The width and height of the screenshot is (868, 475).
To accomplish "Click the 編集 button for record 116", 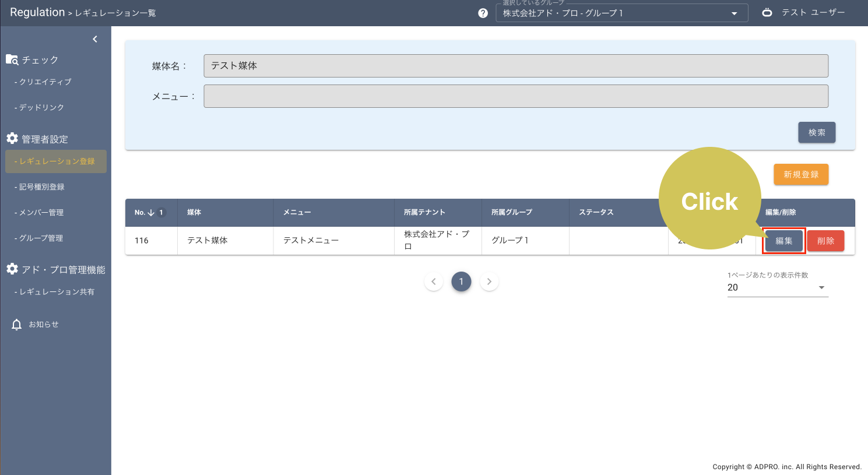I will pos(783,240).
